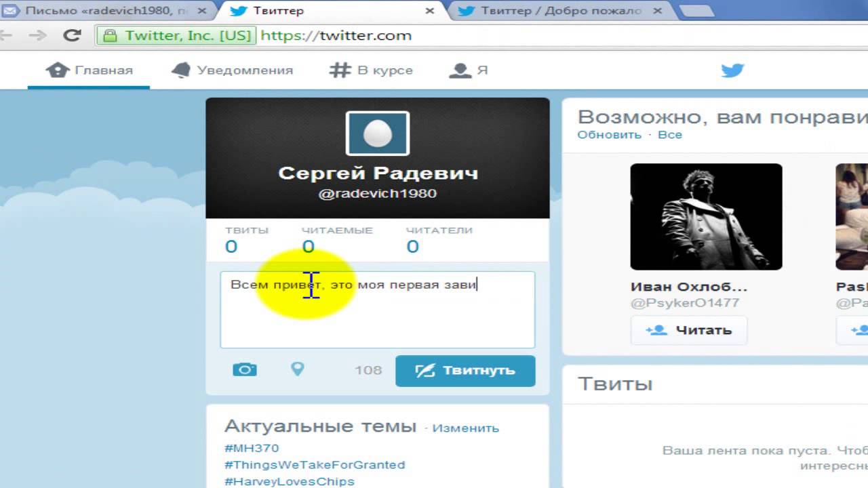Click Все link in suggestions panel

[x=670, y=135]
